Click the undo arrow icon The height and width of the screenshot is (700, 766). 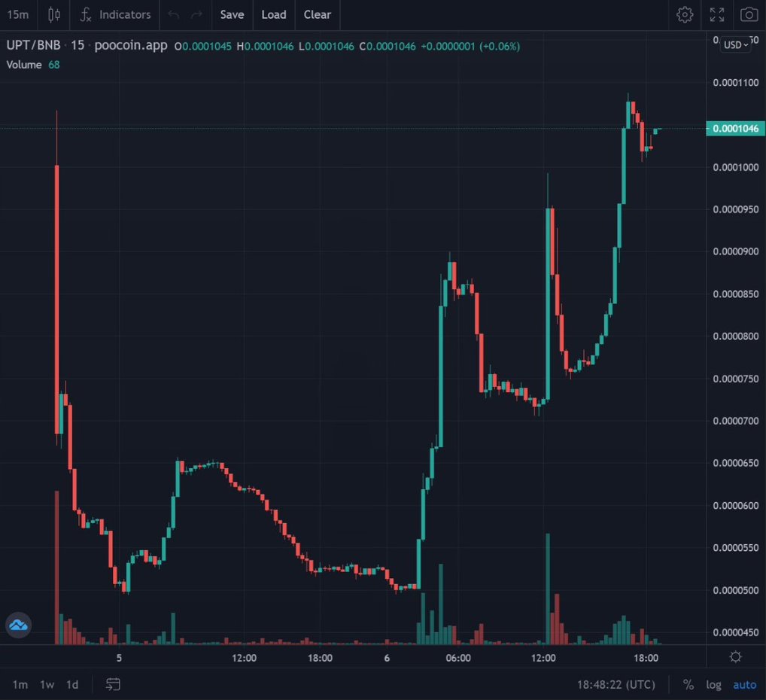pos(173,14)
